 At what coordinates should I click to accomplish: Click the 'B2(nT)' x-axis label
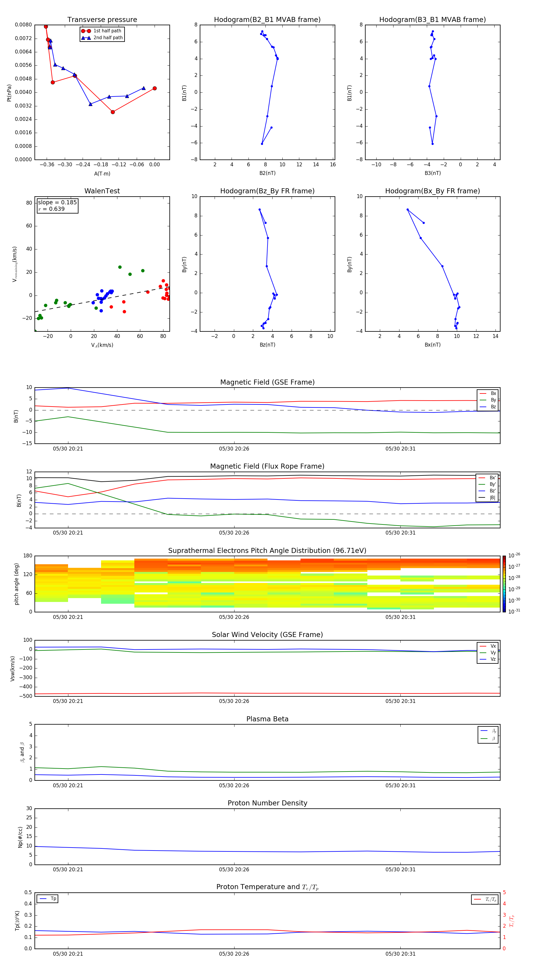pos(267,173)
